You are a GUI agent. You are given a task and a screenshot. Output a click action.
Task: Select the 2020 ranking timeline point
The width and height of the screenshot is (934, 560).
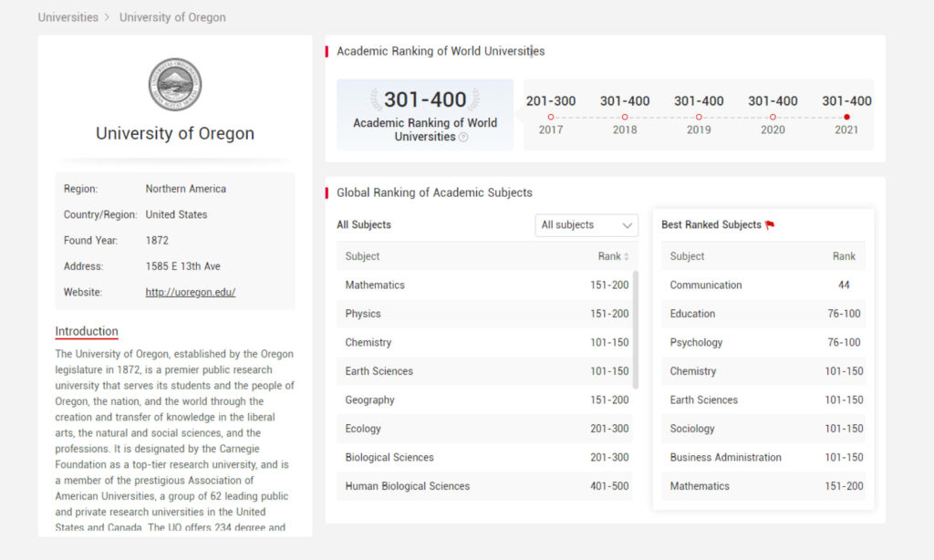[x=773, y=118]
